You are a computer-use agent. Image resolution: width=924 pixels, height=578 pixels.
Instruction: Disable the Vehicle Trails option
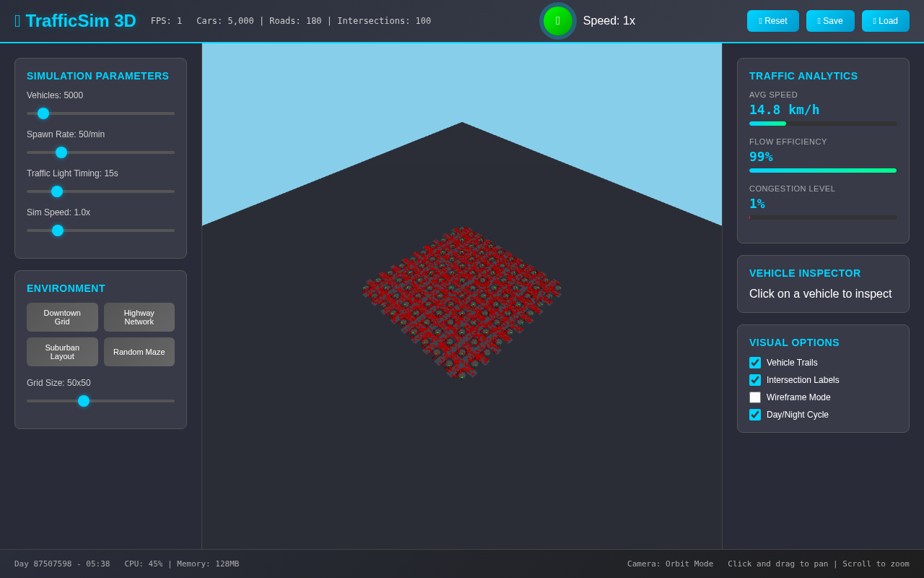point(755,362)
